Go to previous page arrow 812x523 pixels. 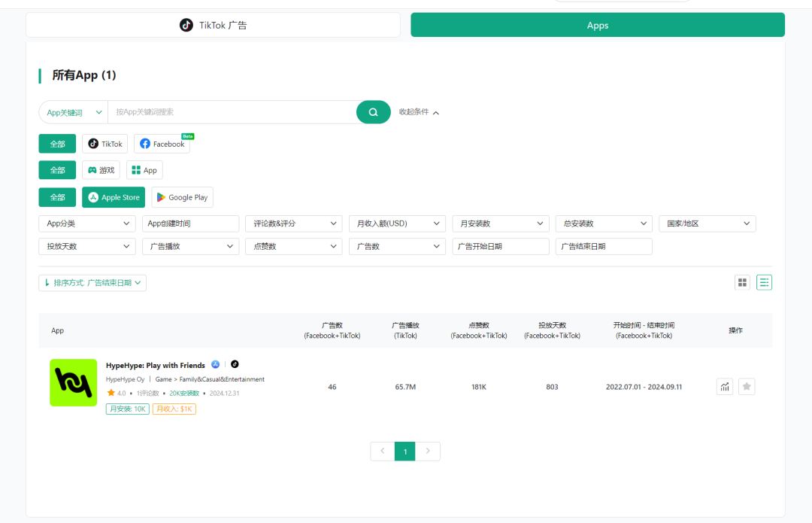point(382,451)
